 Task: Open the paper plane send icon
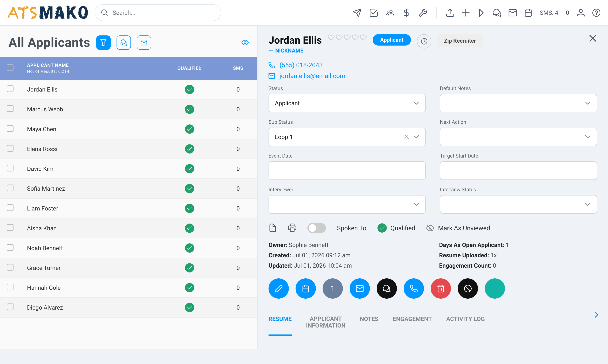357,13
